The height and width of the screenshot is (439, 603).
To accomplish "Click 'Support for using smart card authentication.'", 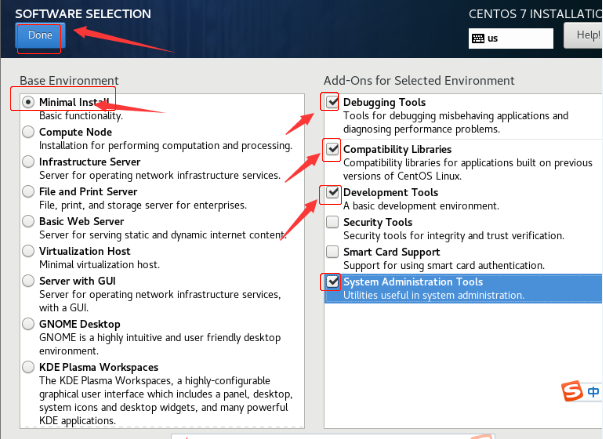I will [444, 266].
